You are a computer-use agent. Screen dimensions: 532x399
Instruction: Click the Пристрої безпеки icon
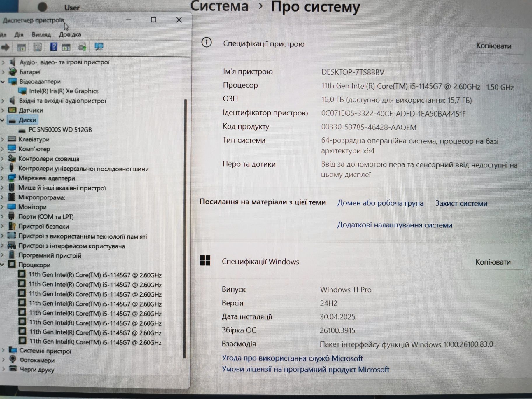12,226
